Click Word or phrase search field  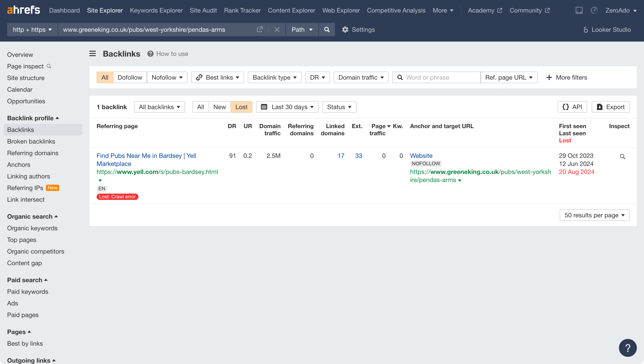[436, 78]
